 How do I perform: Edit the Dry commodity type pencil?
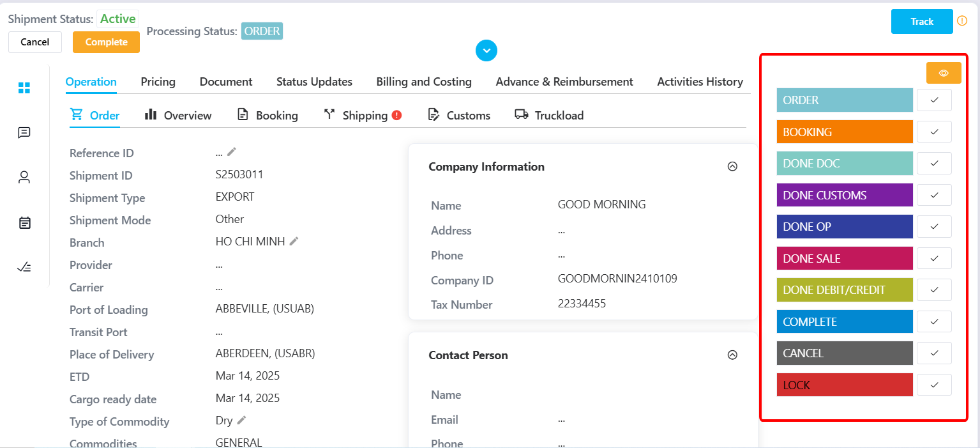tap(241, 420)
